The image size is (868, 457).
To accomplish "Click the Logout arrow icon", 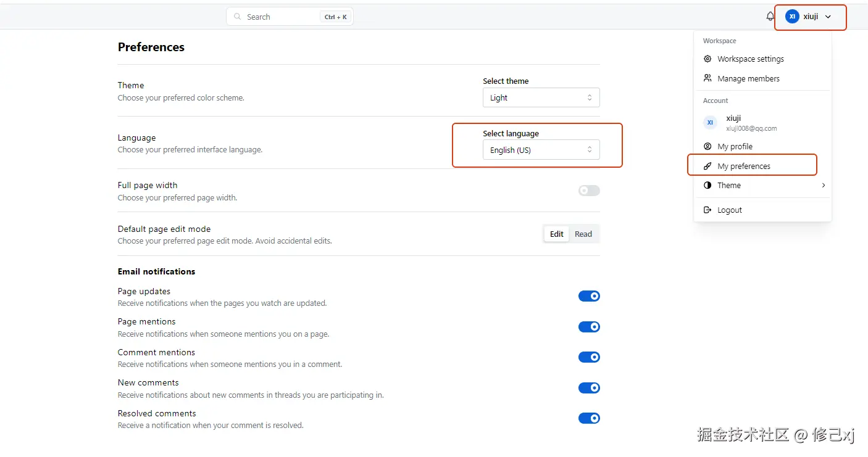I will pos(707,210).
